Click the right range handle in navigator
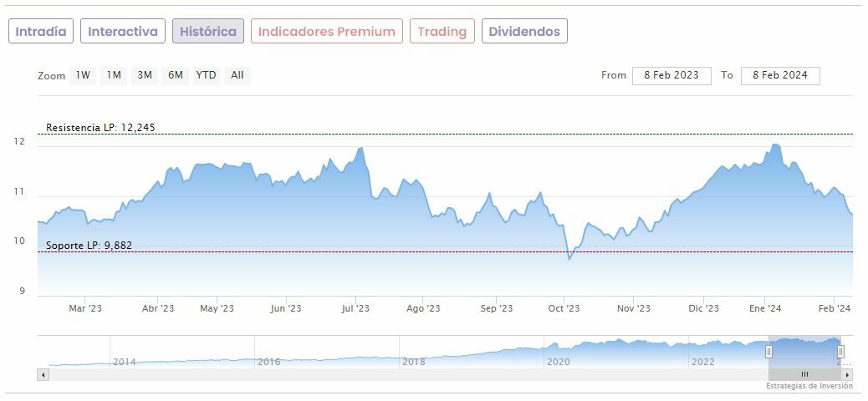The image size is (868, 401). coord(840,352)
